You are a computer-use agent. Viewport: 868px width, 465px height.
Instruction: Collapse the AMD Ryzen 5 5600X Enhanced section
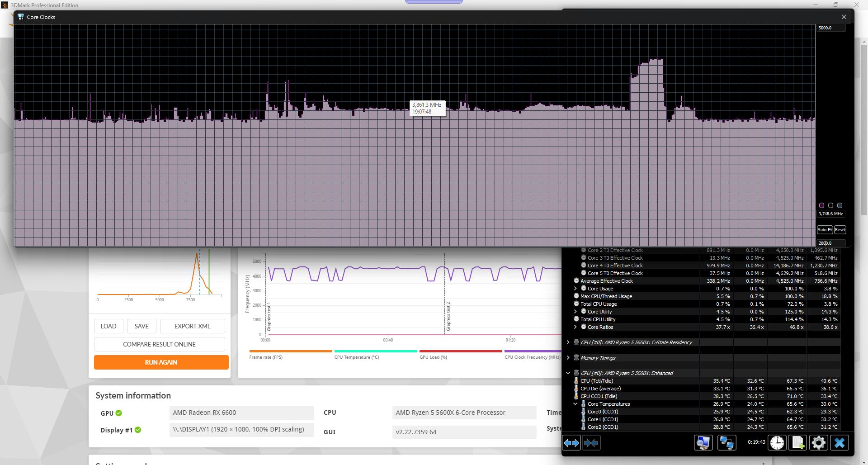click(568, 373)
